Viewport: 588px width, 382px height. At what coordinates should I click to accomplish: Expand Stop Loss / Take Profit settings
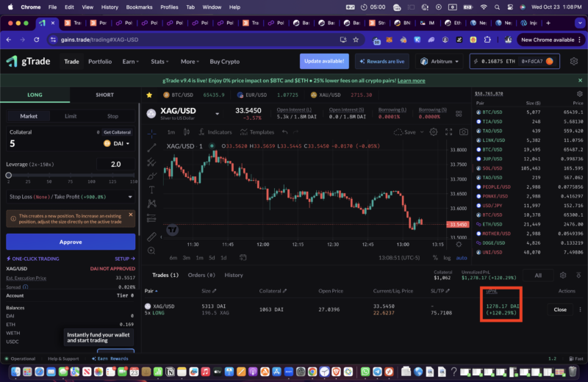pos(71,197)
